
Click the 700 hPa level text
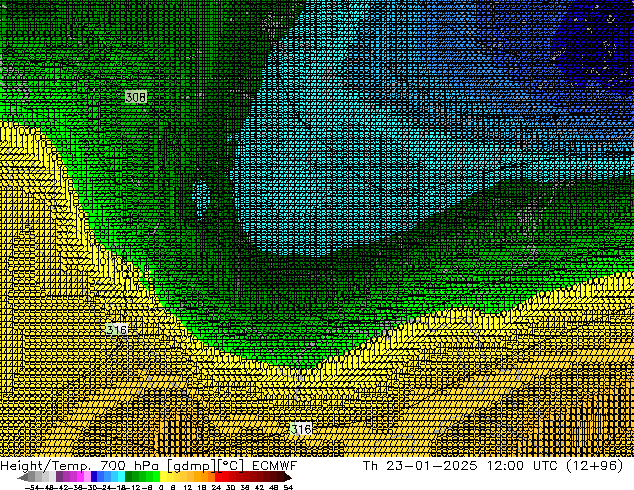pos(129,466)
